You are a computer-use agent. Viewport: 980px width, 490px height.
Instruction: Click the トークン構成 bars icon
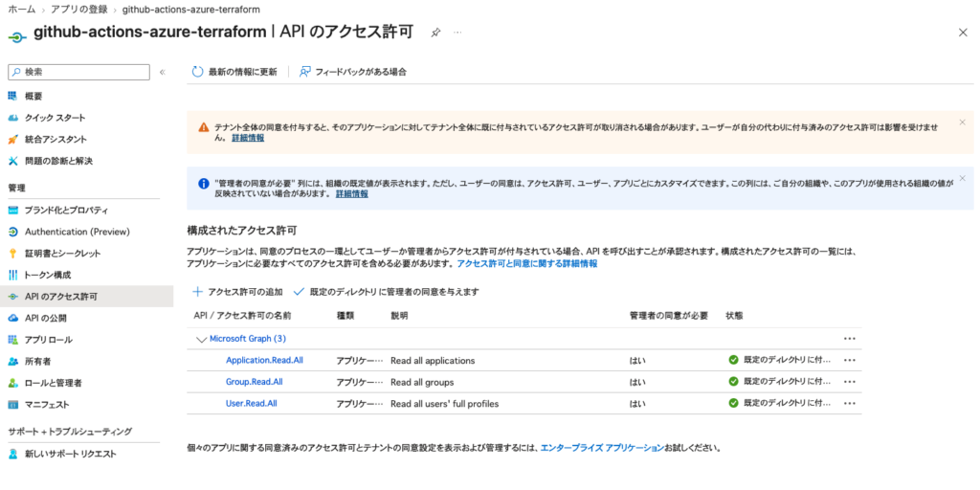pos(12,275)
